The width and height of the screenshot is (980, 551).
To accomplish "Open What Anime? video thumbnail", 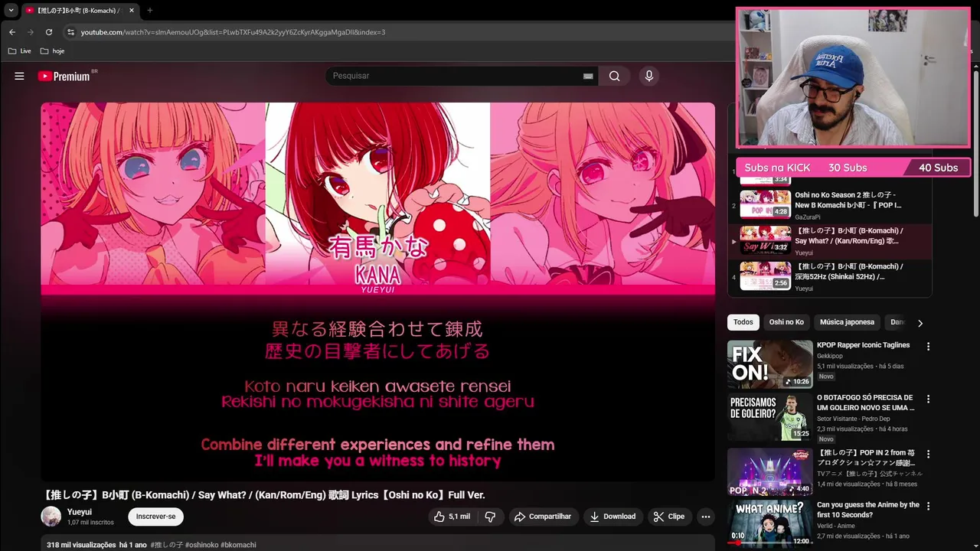I will coord(769,524).
